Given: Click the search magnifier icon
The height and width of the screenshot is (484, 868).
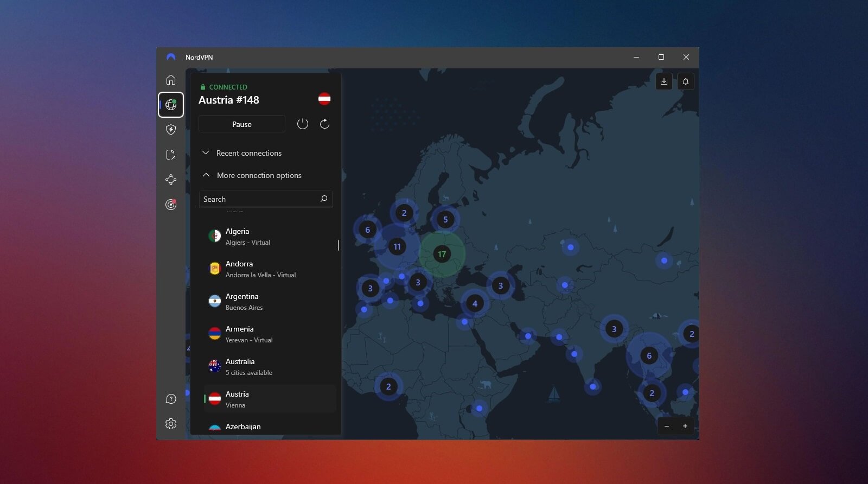Looking at the screenshot, I should click(x=324, y=199).
